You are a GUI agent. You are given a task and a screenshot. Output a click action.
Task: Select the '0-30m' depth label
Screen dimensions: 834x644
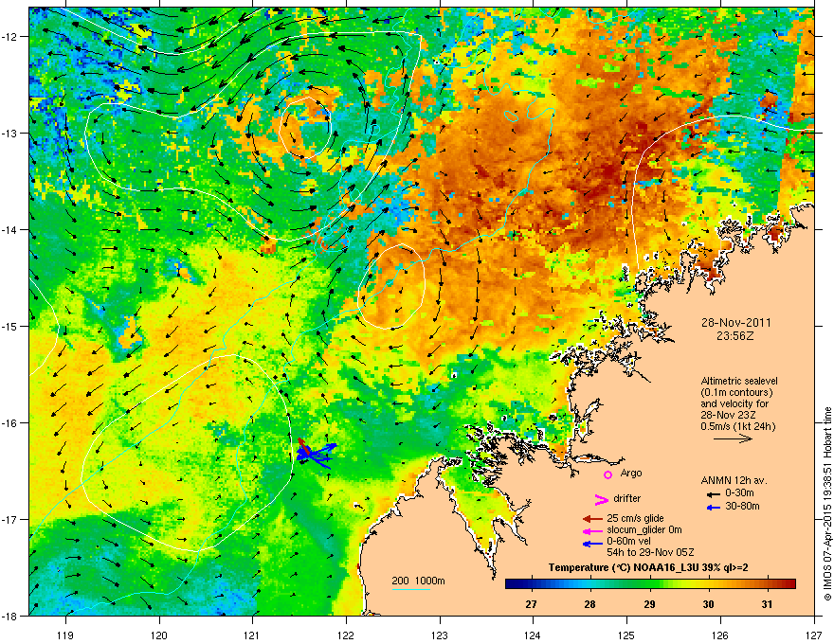click(x=739, y=493)
